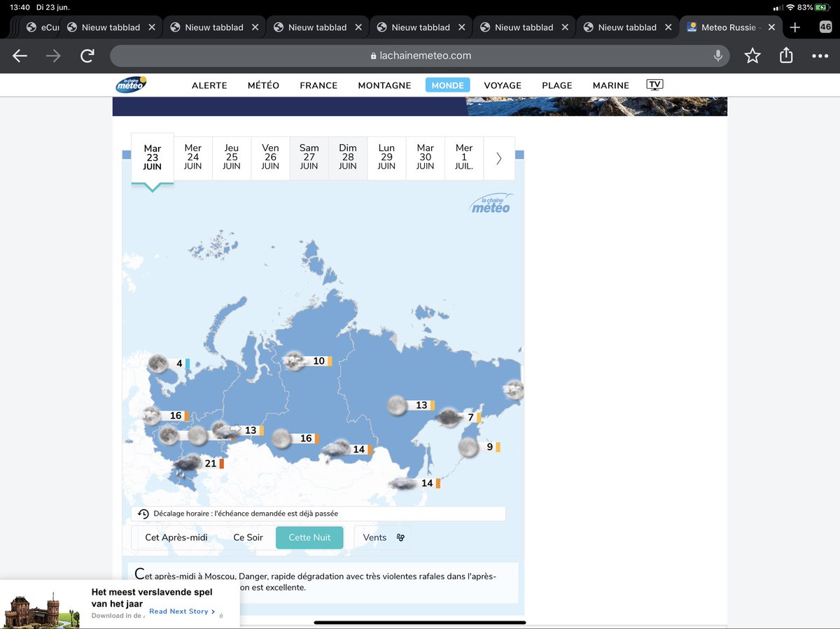Open the TV icon in navigation
The height and width of the screenshot is (629, 840).
(654, 85)
